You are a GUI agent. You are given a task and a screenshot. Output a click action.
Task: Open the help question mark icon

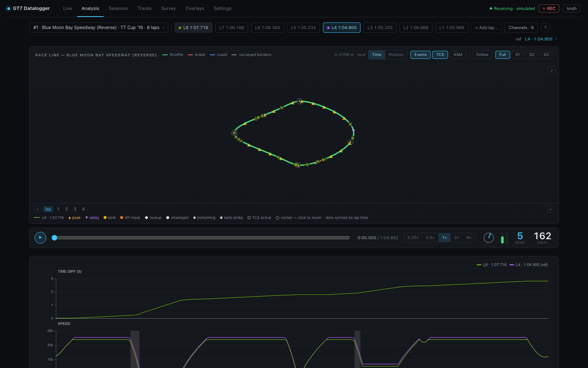pos(545,28)
